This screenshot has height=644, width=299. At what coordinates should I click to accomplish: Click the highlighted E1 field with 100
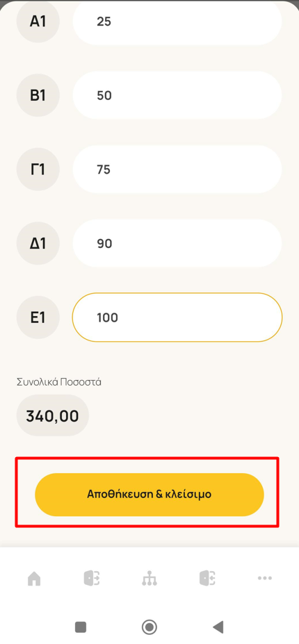pyautogui.click(x=177, y=317)
